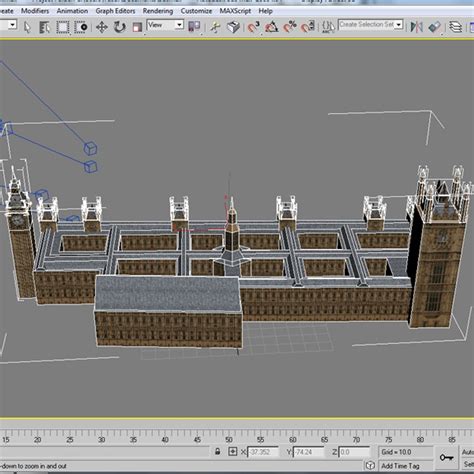Click the Grid = 10.0 status text
The height and width of the screenshot is (474, 474).
[x=396, y=452]
